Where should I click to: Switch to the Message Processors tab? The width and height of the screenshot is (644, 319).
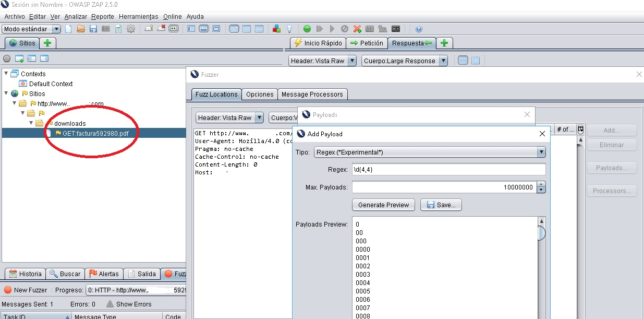312,94
